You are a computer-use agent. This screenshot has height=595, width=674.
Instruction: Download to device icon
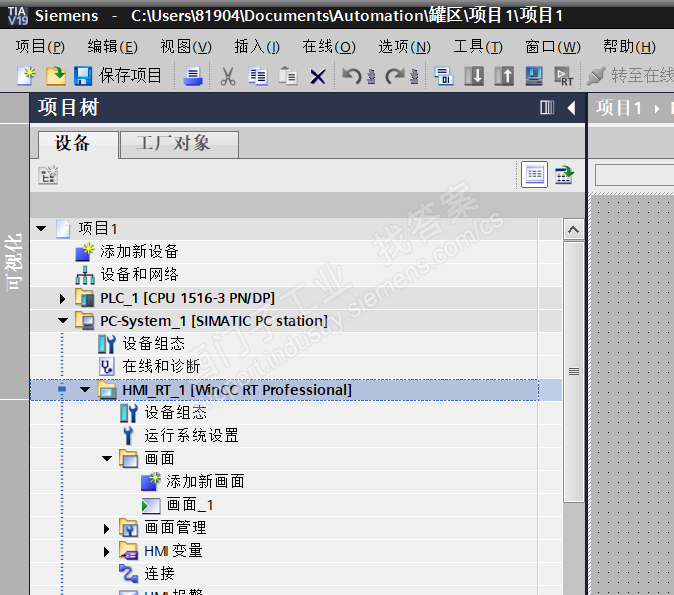(474, 76)
